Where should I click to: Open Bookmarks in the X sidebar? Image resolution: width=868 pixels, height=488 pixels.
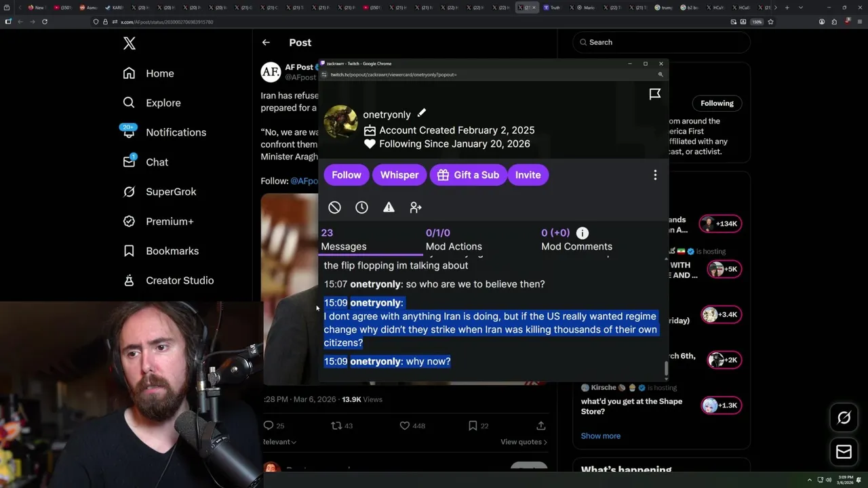point(161,251)
